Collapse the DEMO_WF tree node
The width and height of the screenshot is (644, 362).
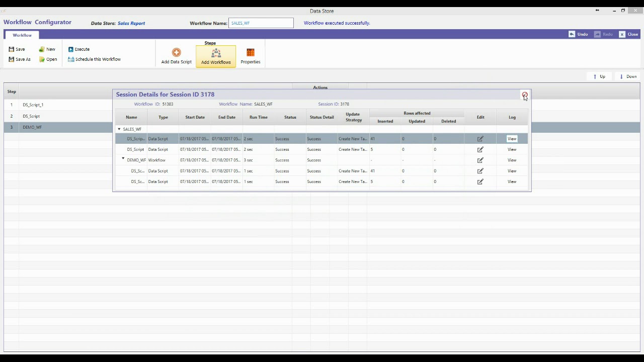(x=123, y=159)
